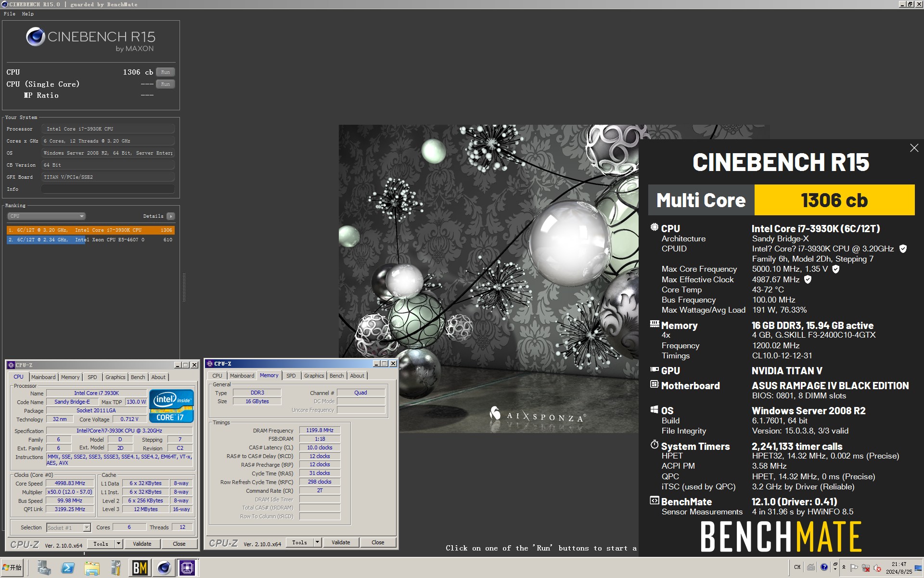
Task: Open Graphics tab in right CPU-Z window
Action: point(314,376)
